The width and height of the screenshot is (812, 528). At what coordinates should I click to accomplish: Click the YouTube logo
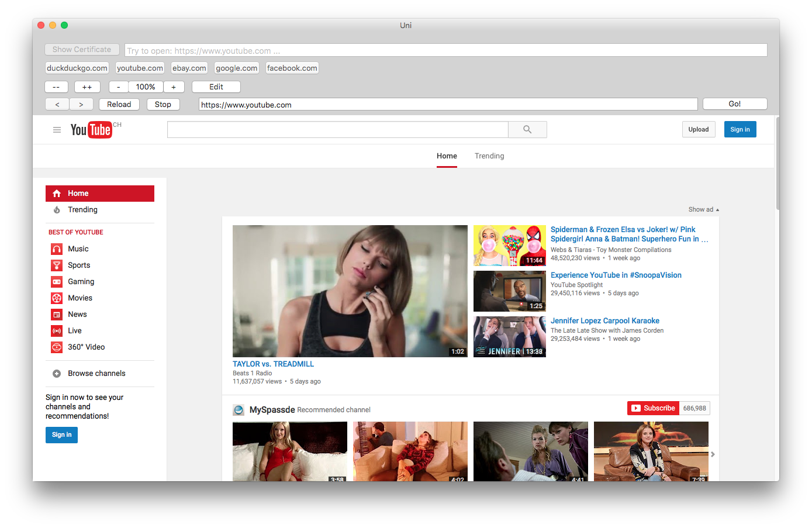pos(91,130)
